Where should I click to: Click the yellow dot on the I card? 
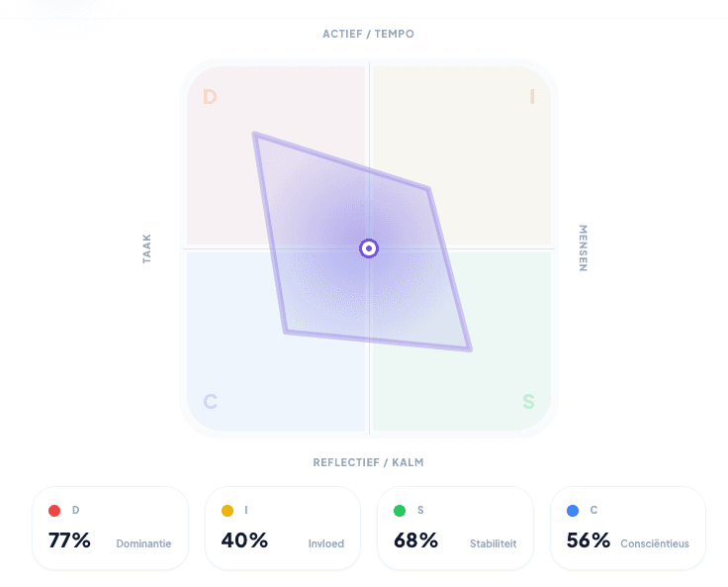tap(227, 511)
